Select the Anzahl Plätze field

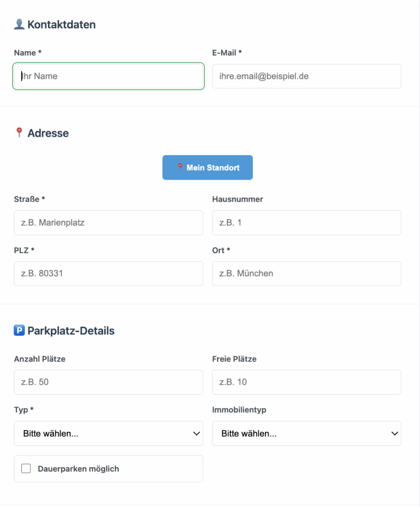[x=108, y=382]
